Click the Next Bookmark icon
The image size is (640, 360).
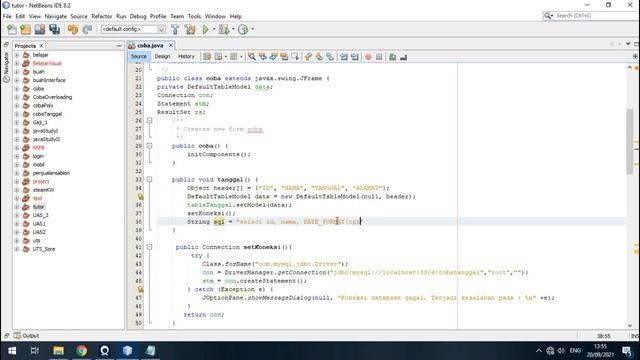coord(319,57)
